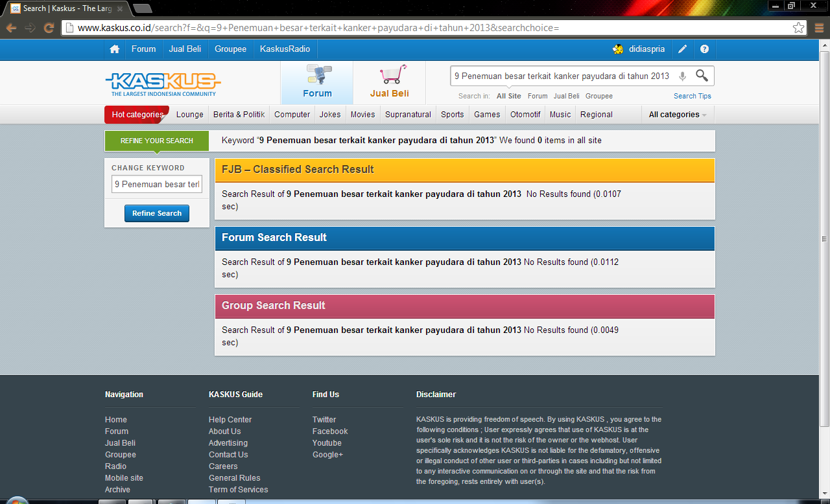
Task: Open Facebook under Find Us
Action: [x=330, y=431]
